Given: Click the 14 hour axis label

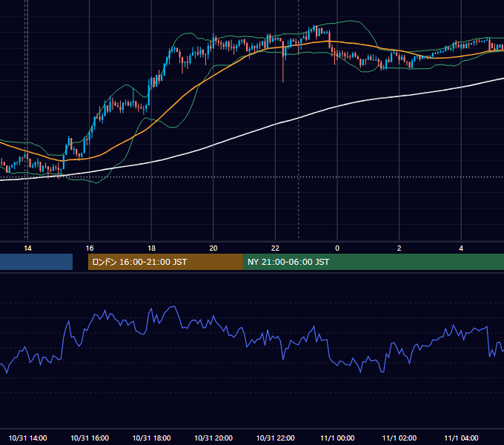Looking at the screenshot, I should click(27, 248).
